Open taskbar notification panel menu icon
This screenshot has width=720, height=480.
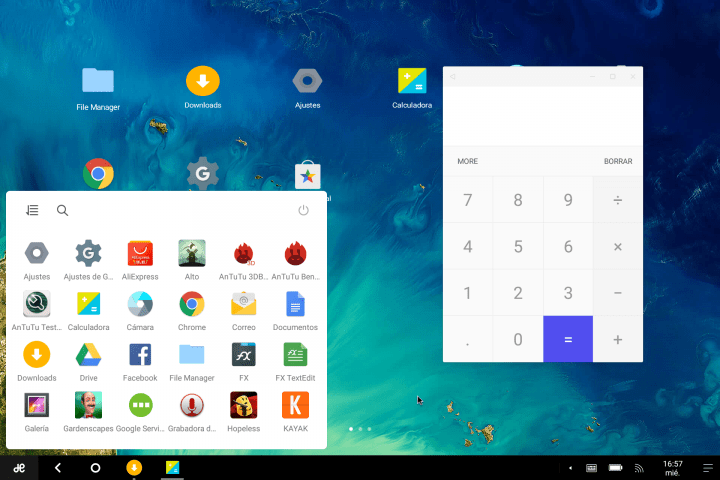coord(708,468)
